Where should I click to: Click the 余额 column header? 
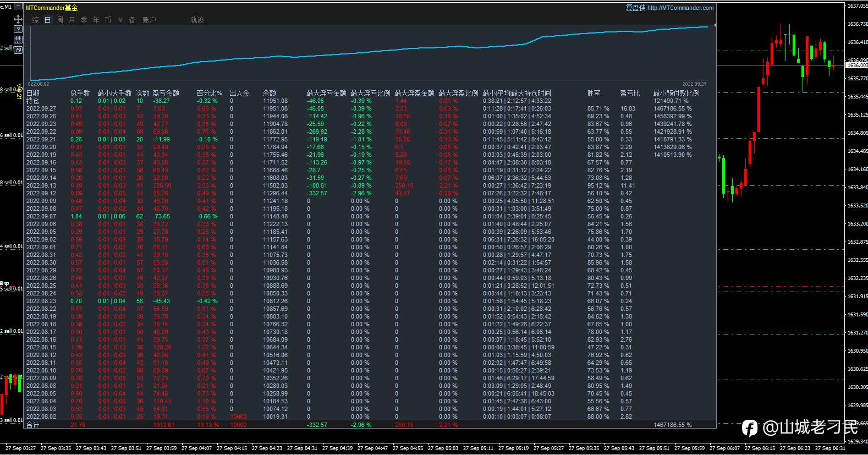pos(270,93)
